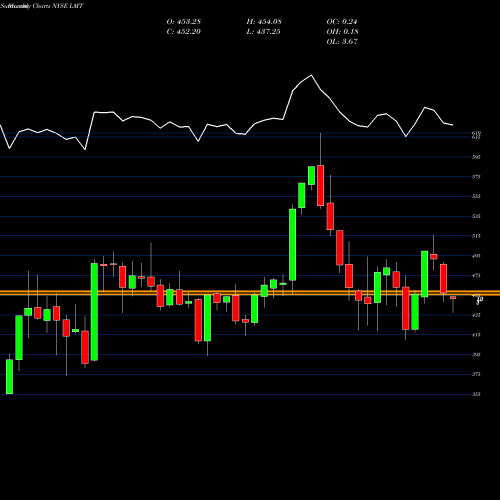The width and height of the screenshot is (500, 500).
Task: Click the 475 price axis label
Action: [x=476, y=276]
